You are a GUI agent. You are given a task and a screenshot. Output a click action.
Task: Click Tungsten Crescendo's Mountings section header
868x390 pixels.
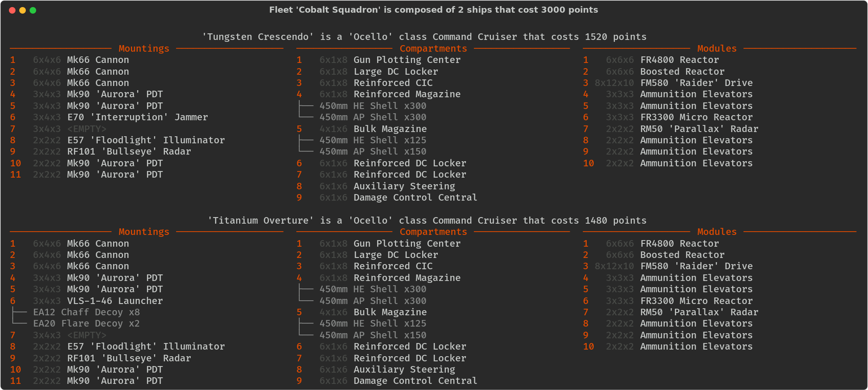click(144, 48)
